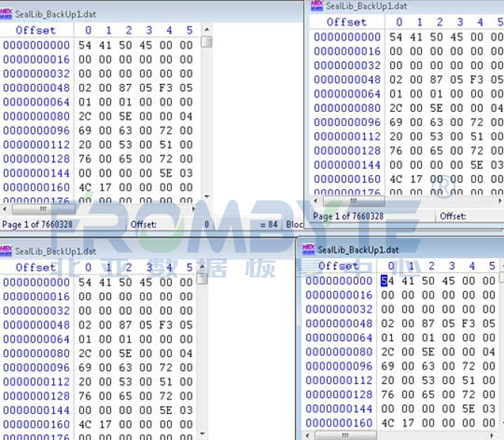The height and width of the screenshot is (440, 504).
Task: Click the HEX app icon in the top-right window title
Action: pos(317,6)
